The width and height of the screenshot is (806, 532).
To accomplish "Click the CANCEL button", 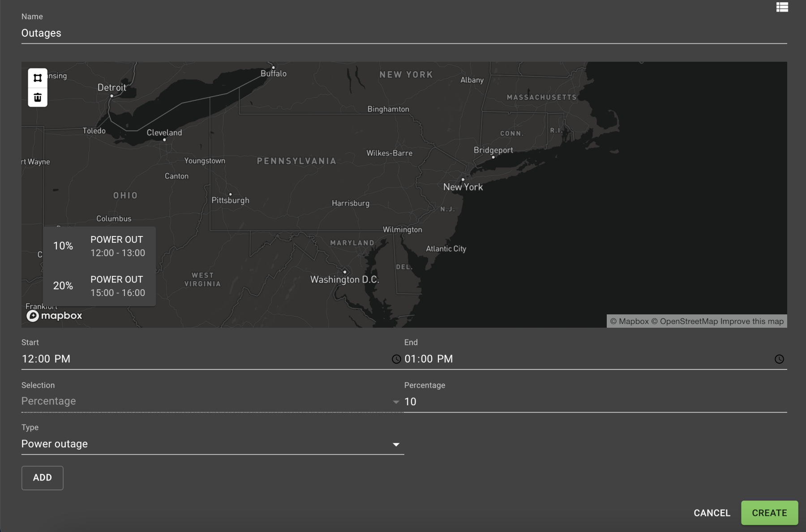I will [712, 513].
